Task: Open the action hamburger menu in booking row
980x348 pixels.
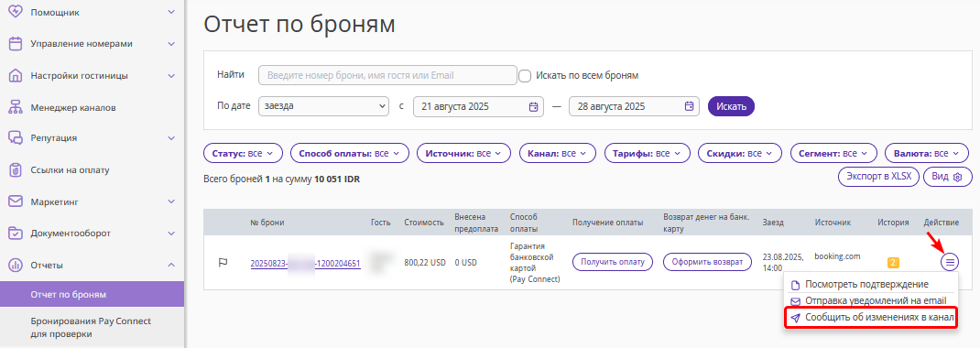Action: [x=950, y=263]
